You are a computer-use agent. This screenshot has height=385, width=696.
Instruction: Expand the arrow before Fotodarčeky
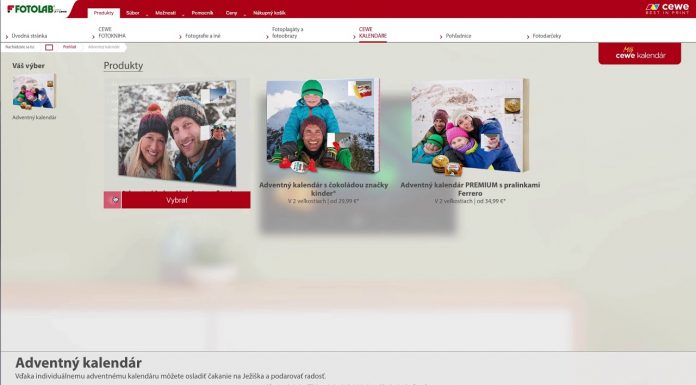[x=527, y=36]
